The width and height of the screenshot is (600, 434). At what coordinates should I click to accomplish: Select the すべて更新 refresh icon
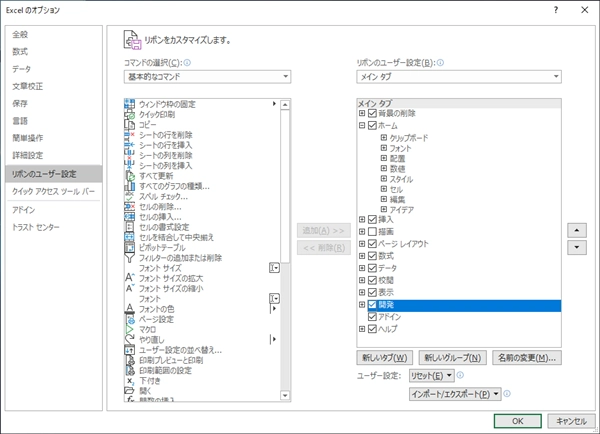(x=129, y=176)
